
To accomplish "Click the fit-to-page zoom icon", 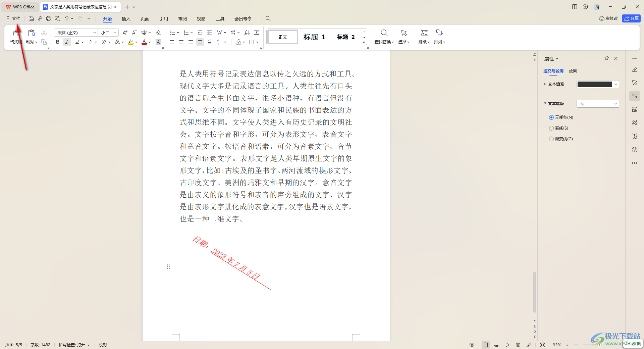I will point(542,345).
